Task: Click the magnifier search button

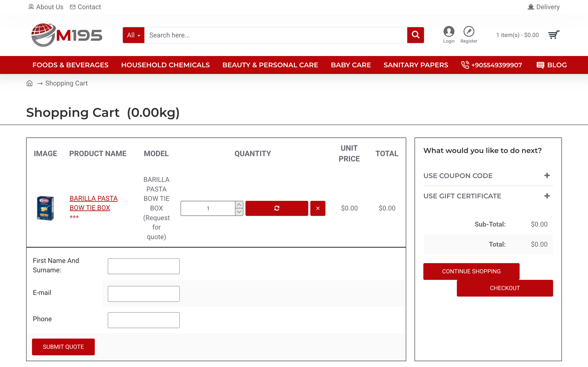Action: (x=415, y=35)
